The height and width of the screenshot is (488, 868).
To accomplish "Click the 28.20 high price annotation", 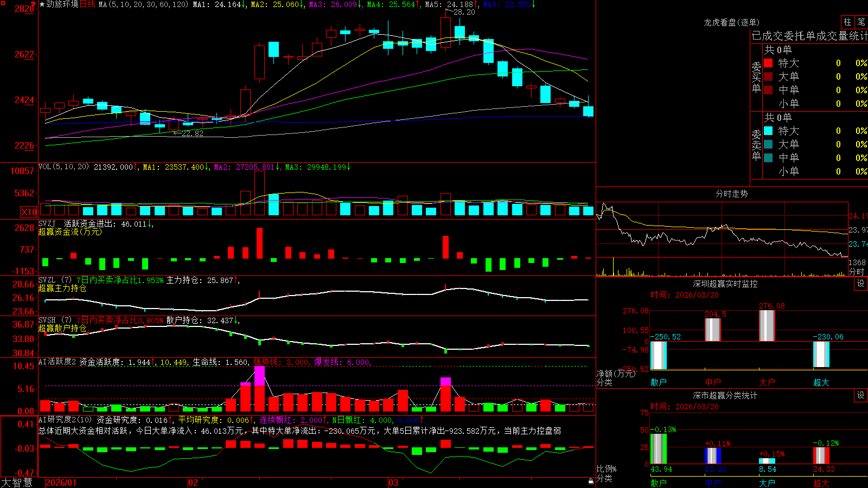I will [x=464, y=12].
